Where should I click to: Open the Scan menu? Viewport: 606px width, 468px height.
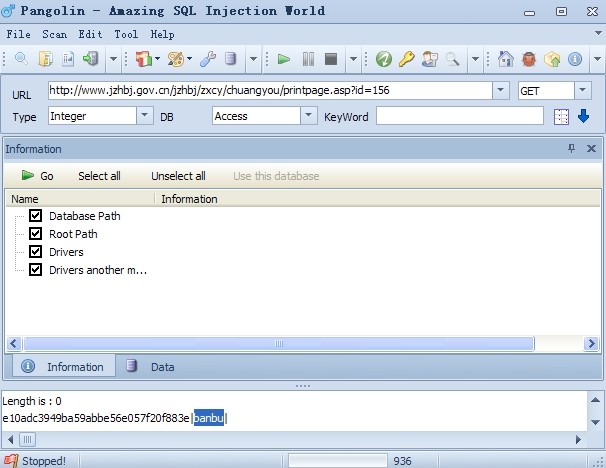[x=54, y=34]
